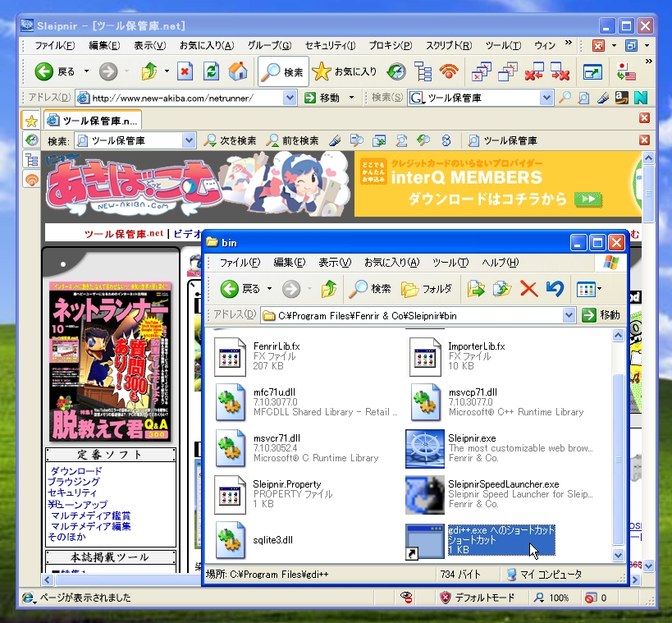This screenshot has width=672, height=623.
Task: Select the mfc71u.dll file
Action: [x=306, y=402]
